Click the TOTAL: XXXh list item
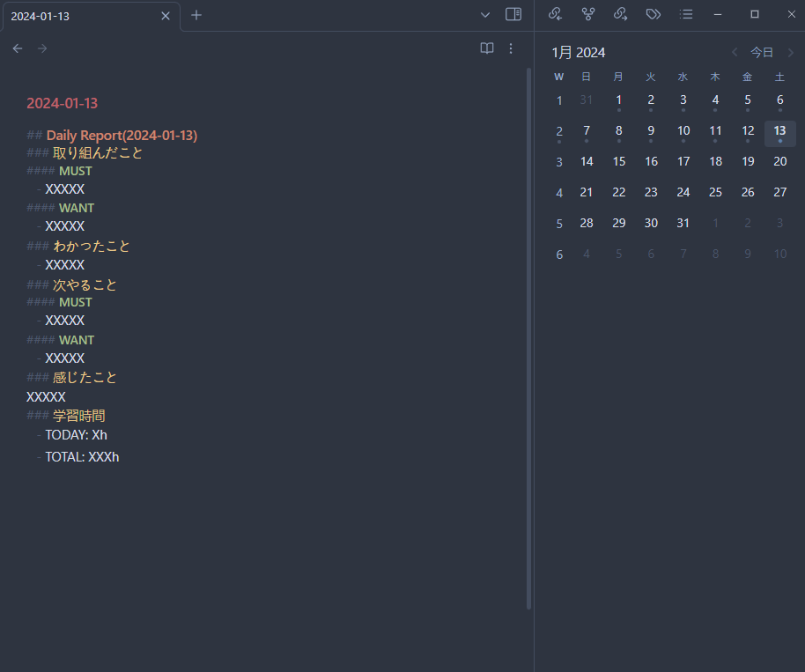Screen dimensions: 805x672 (82, 457)
